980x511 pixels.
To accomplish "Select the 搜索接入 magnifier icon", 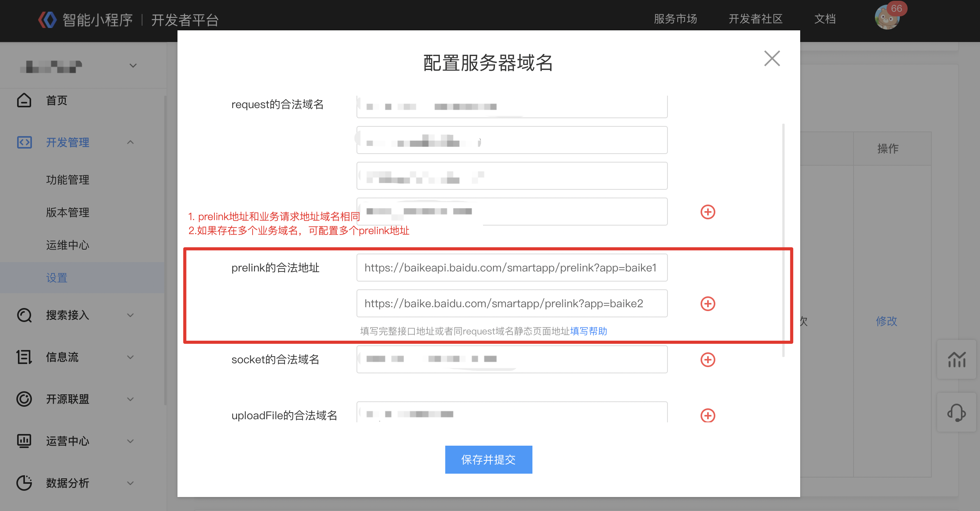I will 24,315.
